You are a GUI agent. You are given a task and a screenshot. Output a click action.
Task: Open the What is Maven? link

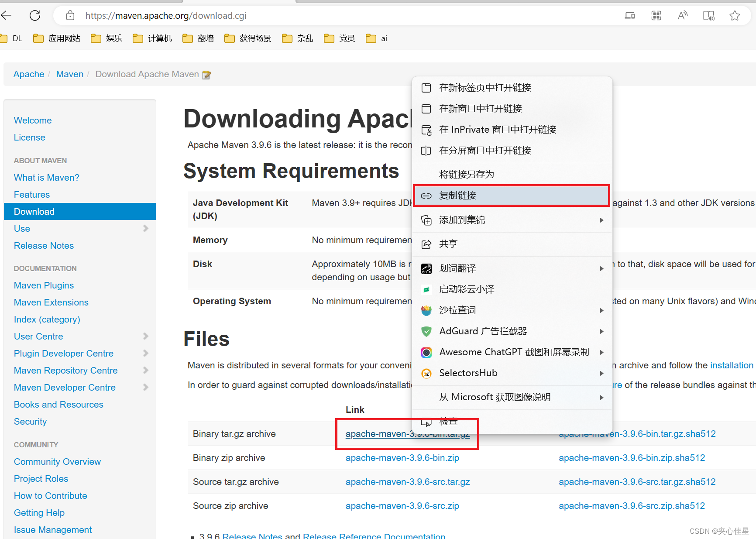pos(47,178)
